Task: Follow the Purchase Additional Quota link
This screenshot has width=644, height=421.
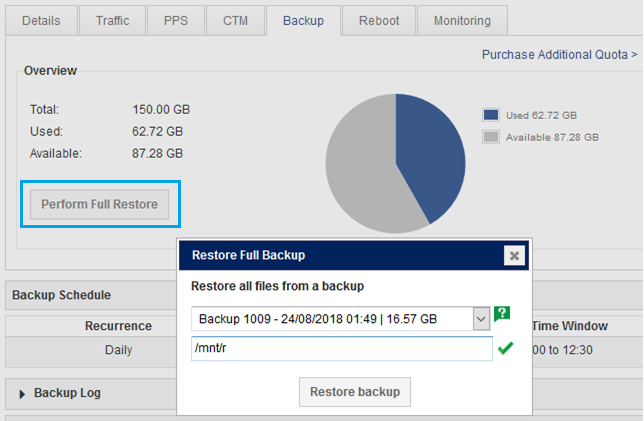Action: pyautogui.click(x=559, y=54)
